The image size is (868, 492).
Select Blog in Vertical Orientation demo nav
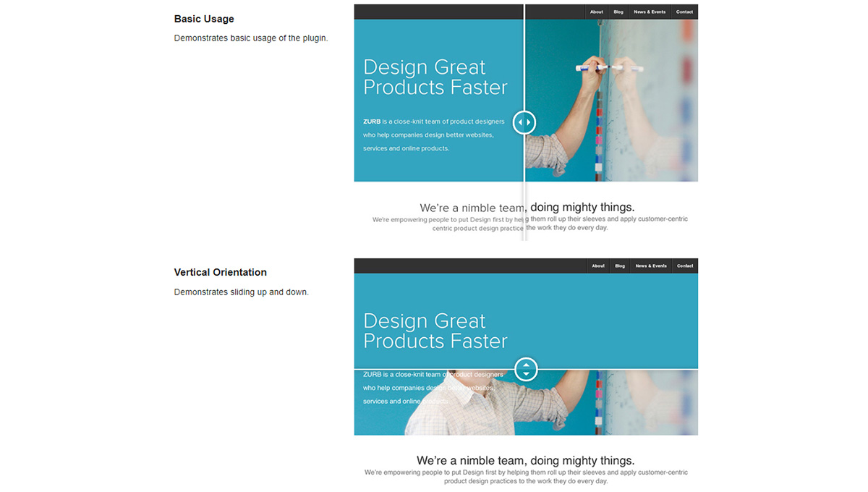click(x=620, y=266)
